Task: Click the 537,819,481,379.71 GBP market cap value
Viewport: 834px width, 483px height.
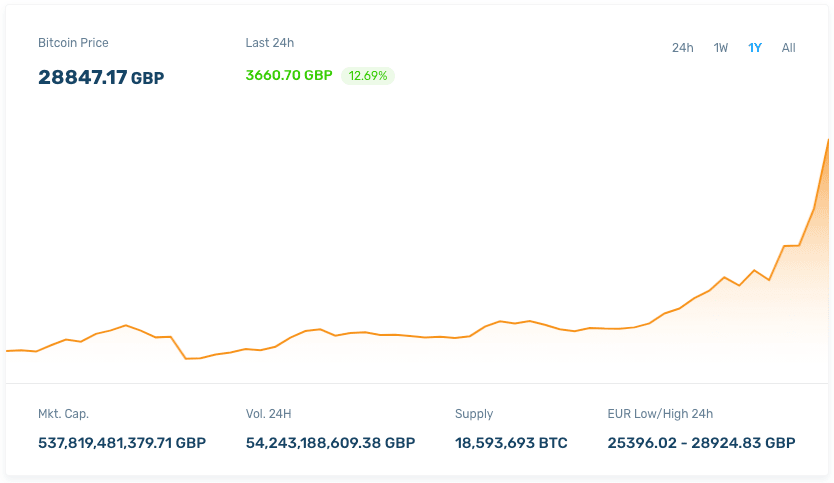Action: [122, 442]
